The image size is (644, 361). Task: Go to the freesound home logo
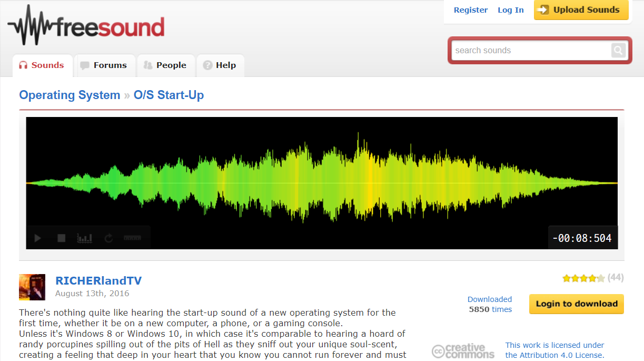(x=86, y=26)
